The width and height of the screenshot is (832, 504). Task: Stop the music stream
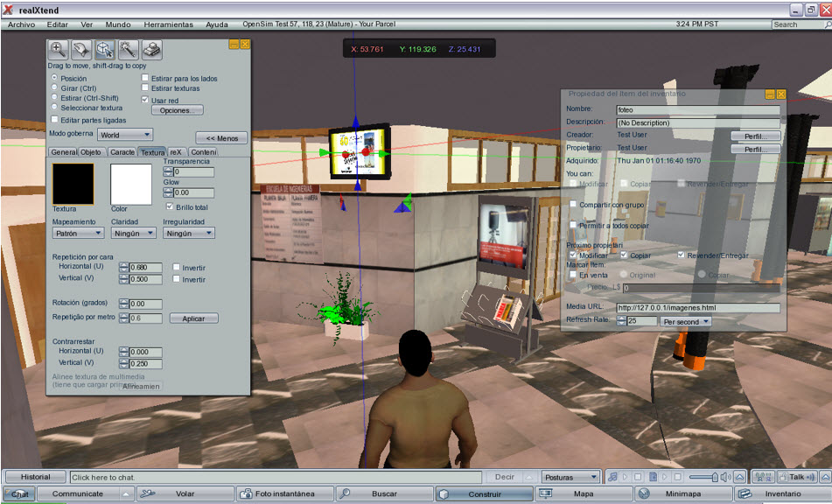tap(638, 477)
